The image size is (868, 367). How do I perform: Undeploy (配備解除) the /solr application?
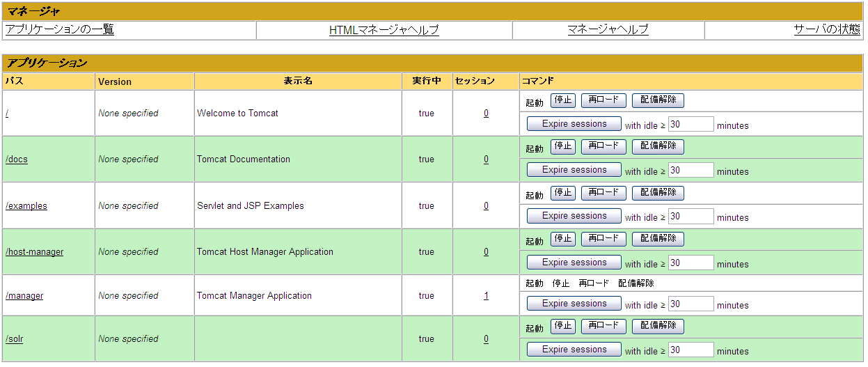(658, 326)
